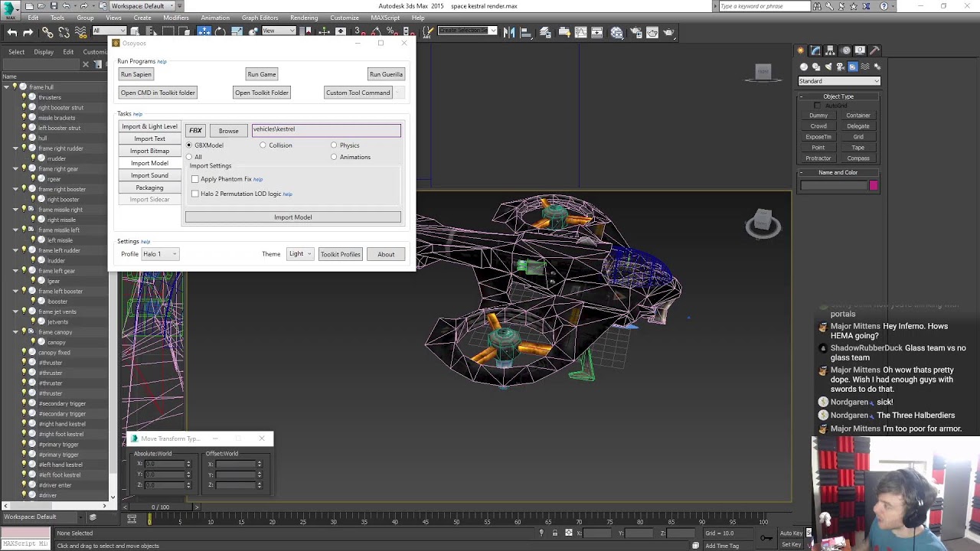Click the Run Sapien button
This screenshot has width=980, height=551.
pos(136,74)
